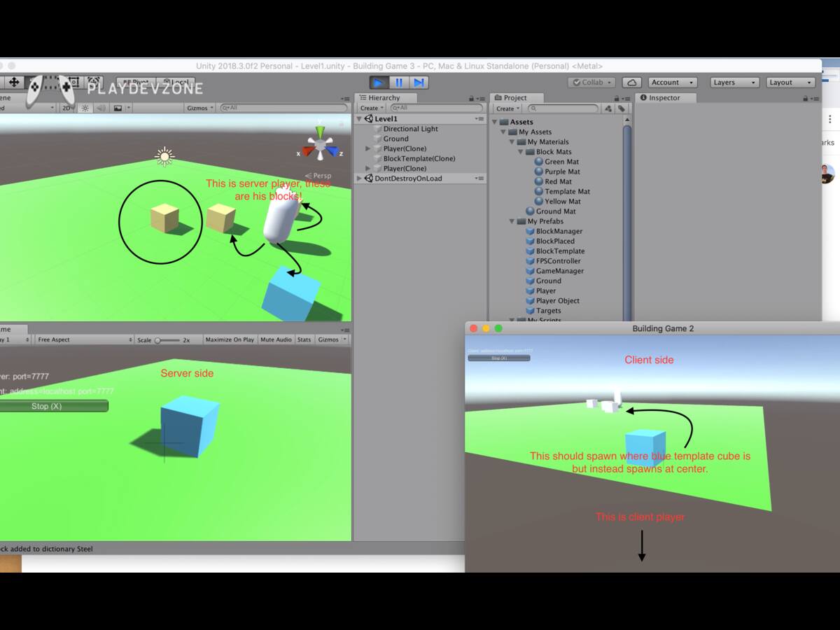The image size is (840, 630).
Task: Toggle Persp projection label in scene
Action: (318, 176)
